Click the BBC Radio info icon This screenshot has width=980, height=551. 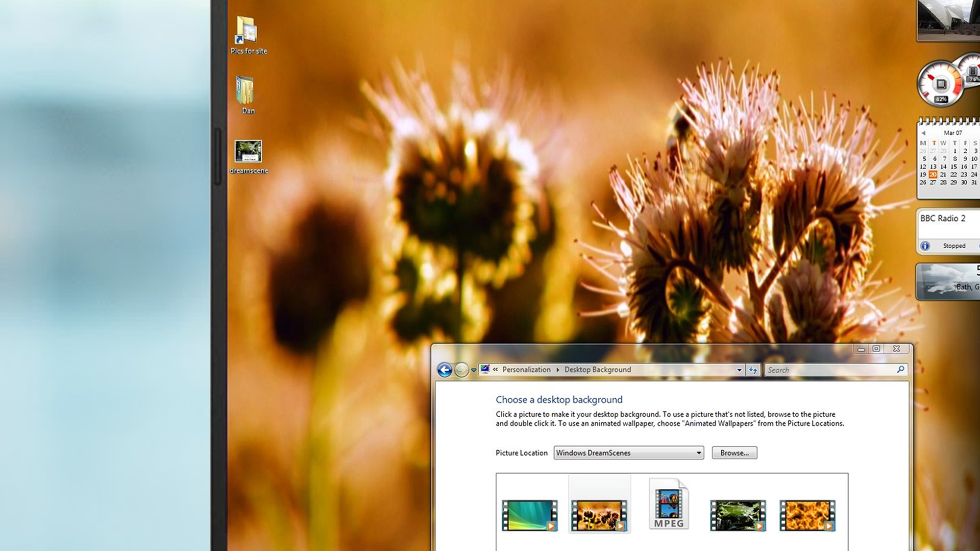[925, 246]
